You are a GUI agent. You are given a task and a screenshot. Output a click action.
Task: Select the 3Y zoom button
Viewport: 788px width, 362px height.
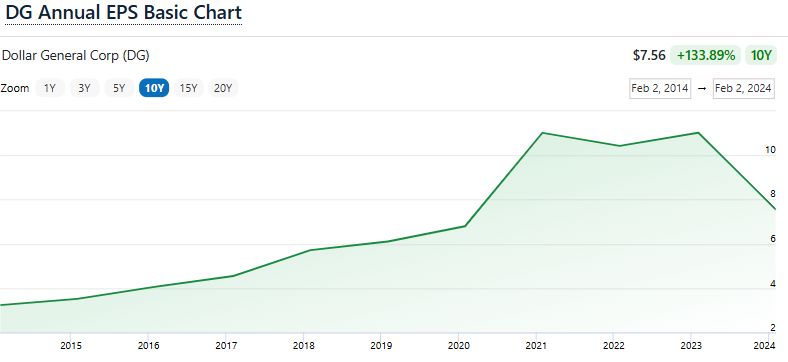(84, 88)
